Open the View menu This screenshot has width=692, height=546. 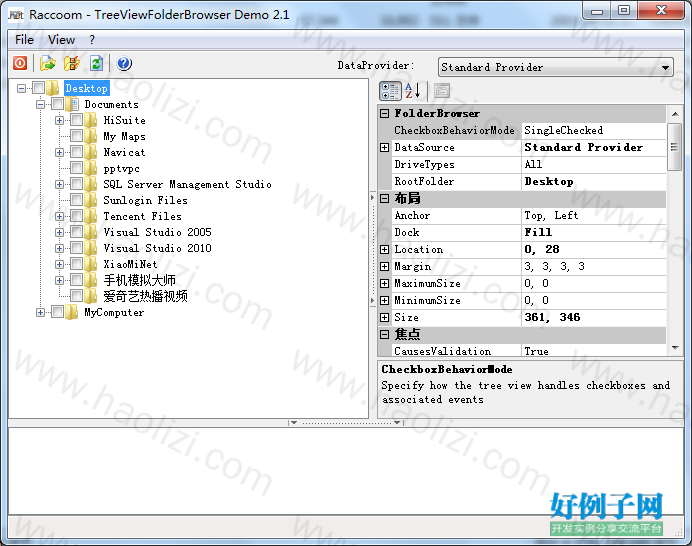click(61, 40)
